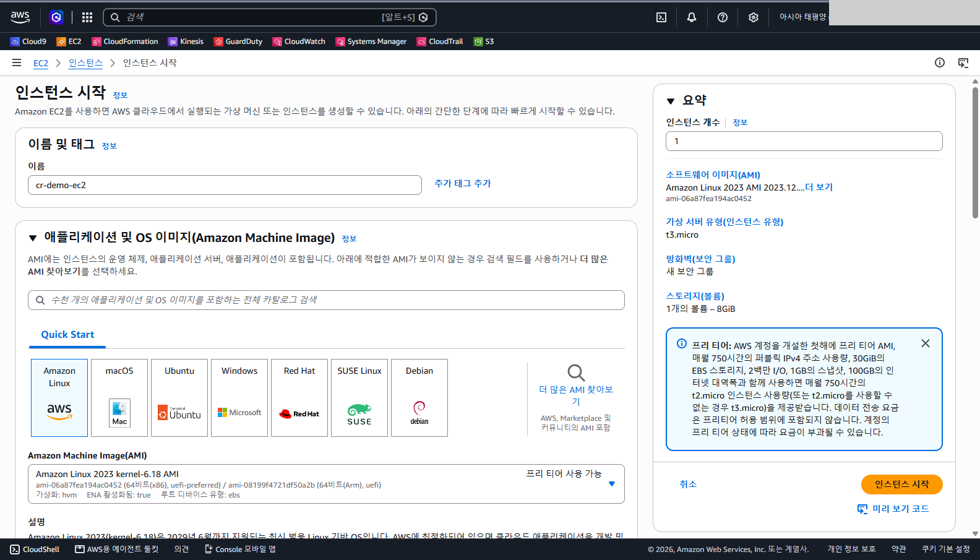Click the 인스턴스 시작 launch button

coord(901,485)
